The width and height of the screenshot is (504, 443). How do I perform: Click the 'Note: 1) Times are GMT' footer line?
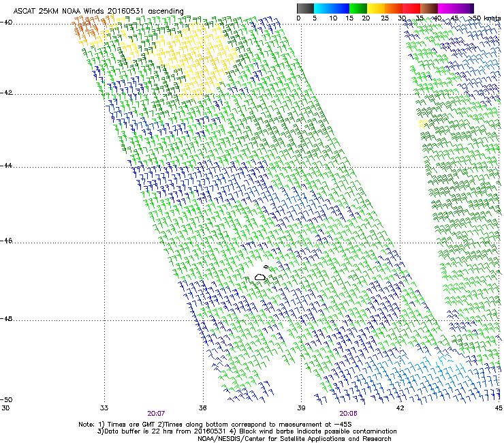[216, 425]
